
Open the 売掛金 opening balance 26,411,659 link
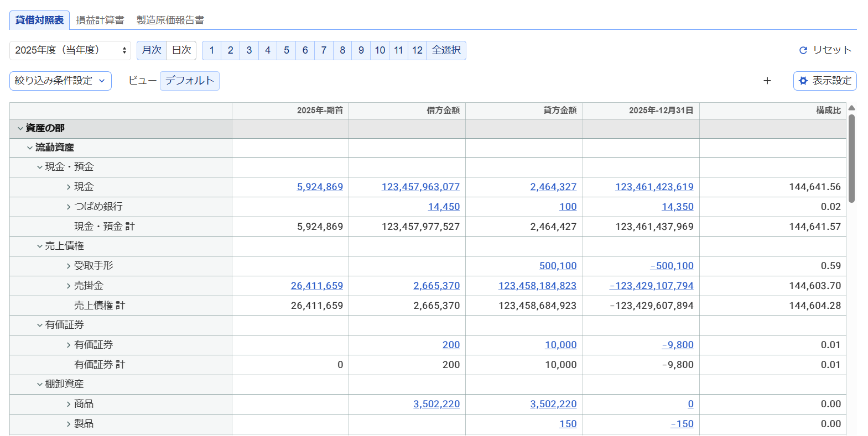click(317, 286)
